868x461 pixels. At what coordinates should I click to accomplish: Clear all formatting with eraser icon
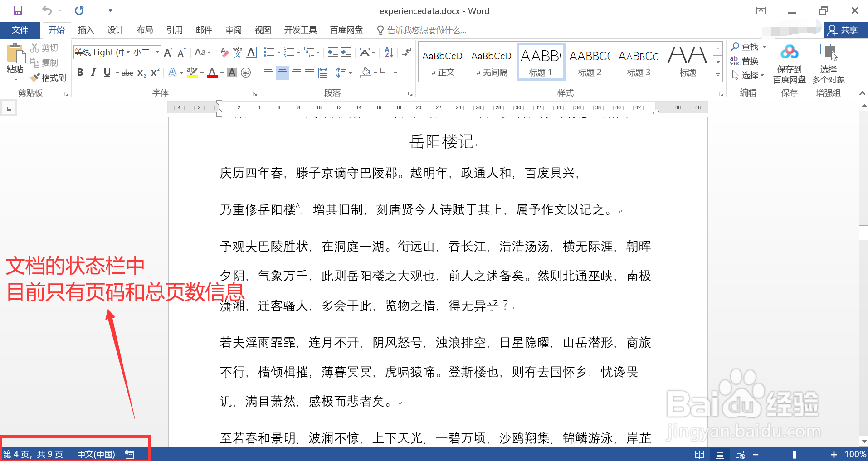click(x=224, y=52)
